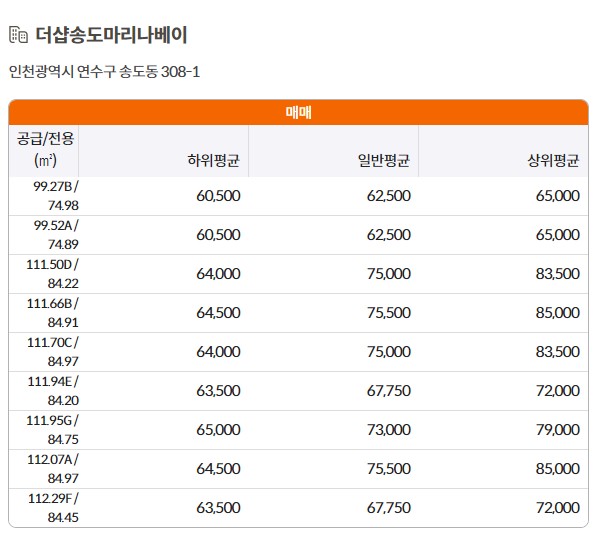The height and width of the screenshot is (539, 597).
Task: Click 72,000 upper average in 111.94E row
Action: (x=558, y=391)
